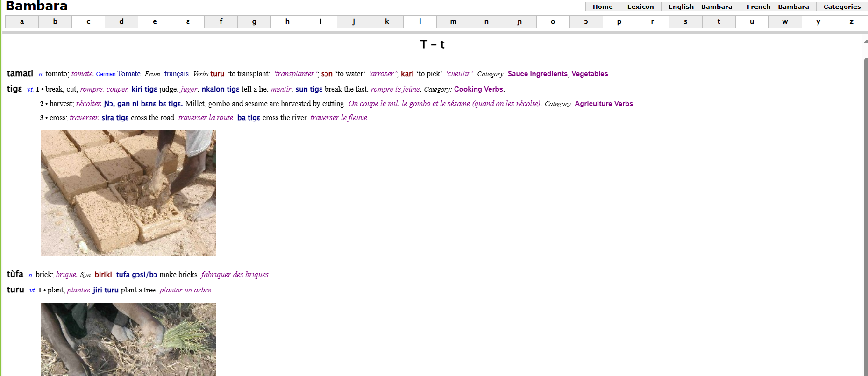Jump to letter t entries
Screen dimensions: 868x376
coord(719,21)
